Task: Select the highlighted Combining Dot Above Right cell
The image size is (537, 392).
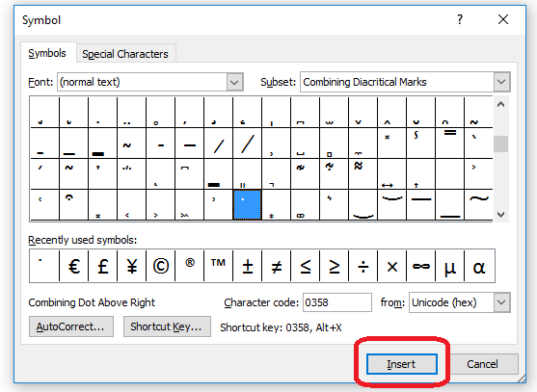Action: coord(247,204)
